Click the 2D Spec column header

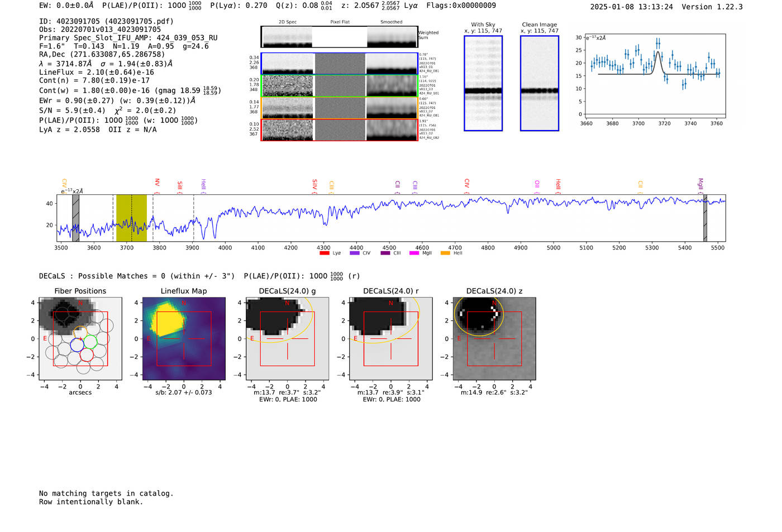pos(288,22)
